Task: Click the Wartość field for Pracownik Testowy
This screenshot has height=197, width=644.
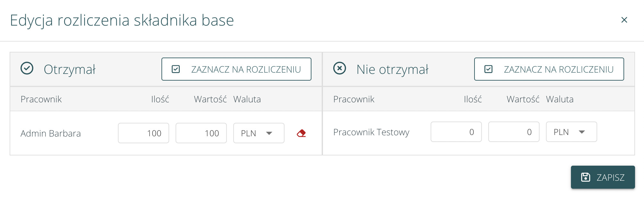Action: click(514, 132)
